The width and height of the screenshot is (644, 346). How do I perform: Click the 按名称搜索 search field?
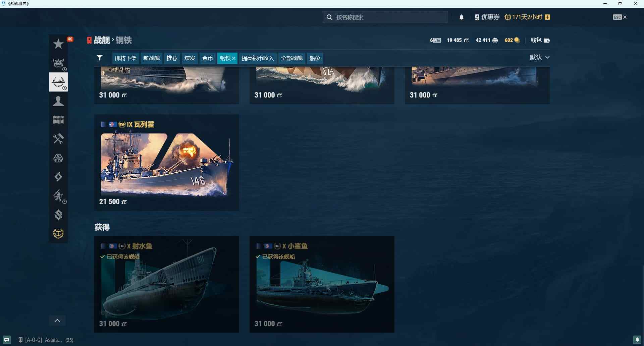385,17
